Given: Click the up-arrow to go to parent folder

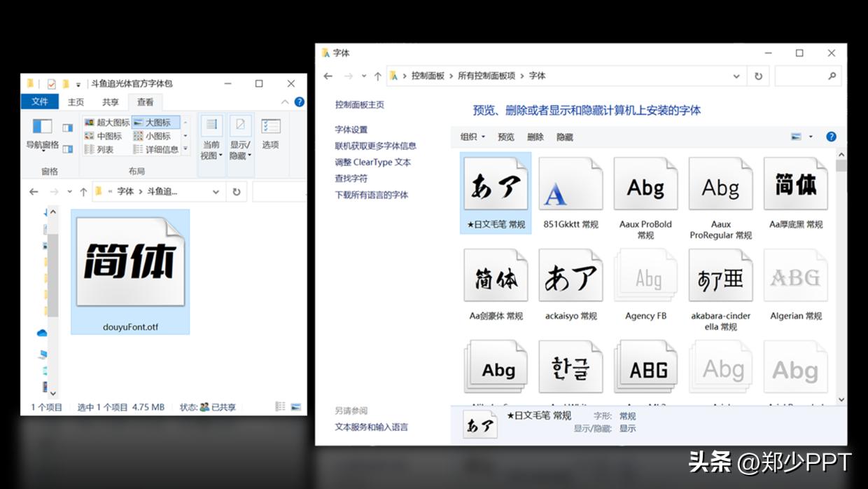Looking at the screenshot, I should [83, 191].
